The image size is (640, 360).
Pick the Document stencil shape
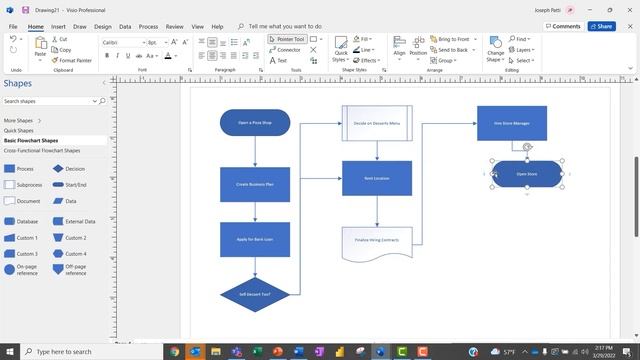[x=9, y=201]
